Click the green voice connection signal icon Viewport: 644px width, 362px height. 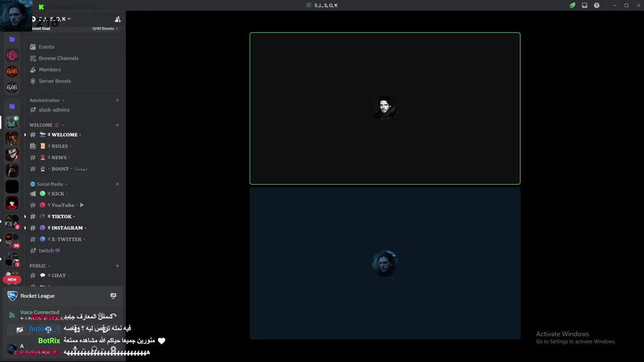(12, 315)
